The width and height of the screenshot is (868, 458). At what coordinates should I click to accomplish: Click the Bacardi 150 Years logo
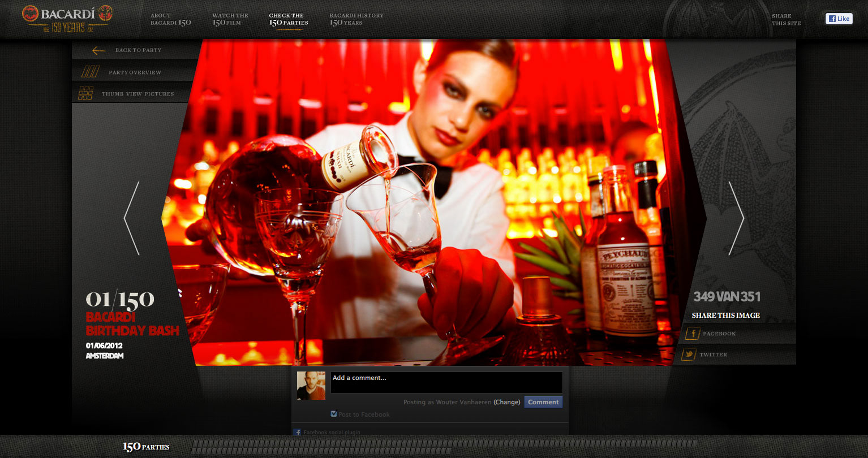point(67,19)
